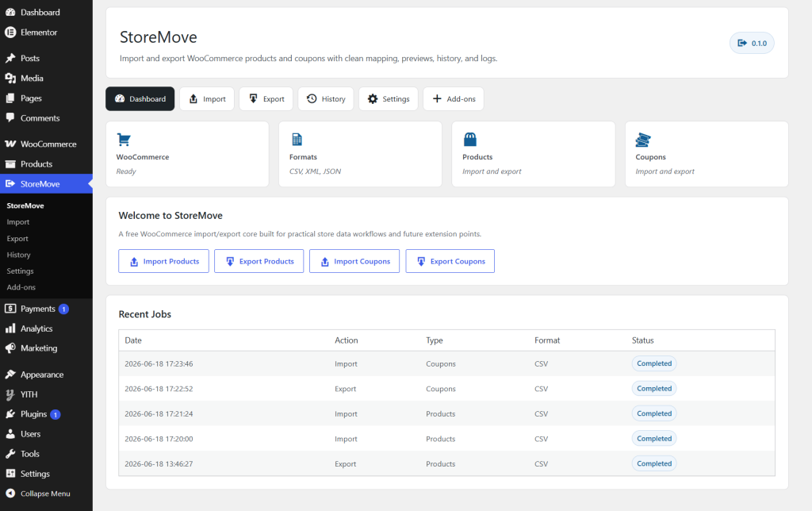Open the Dashboard sidebar icon
812x511 pixels.
pyautogui.click(x=10, y=12)
